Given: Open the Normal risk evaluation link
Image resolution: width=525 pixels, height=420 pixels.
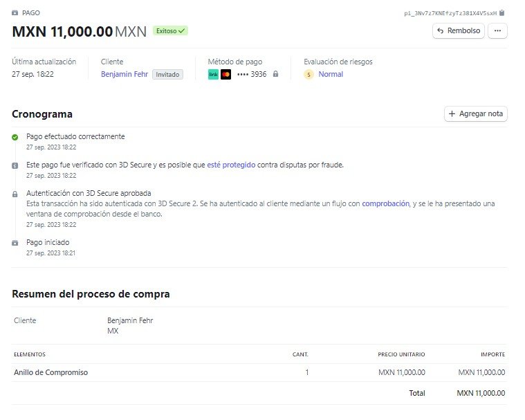Looking at the screenshot, I should point(331,74).
